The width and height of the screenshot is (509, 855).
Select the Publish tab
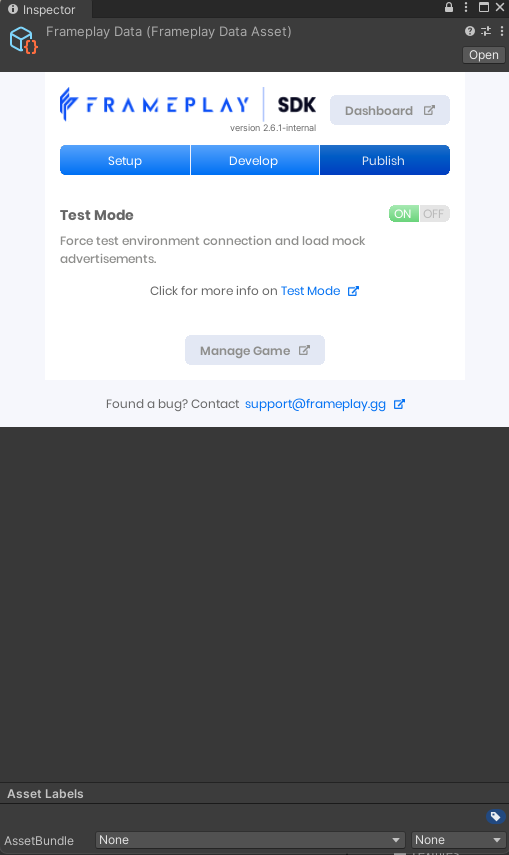[385, 160]
